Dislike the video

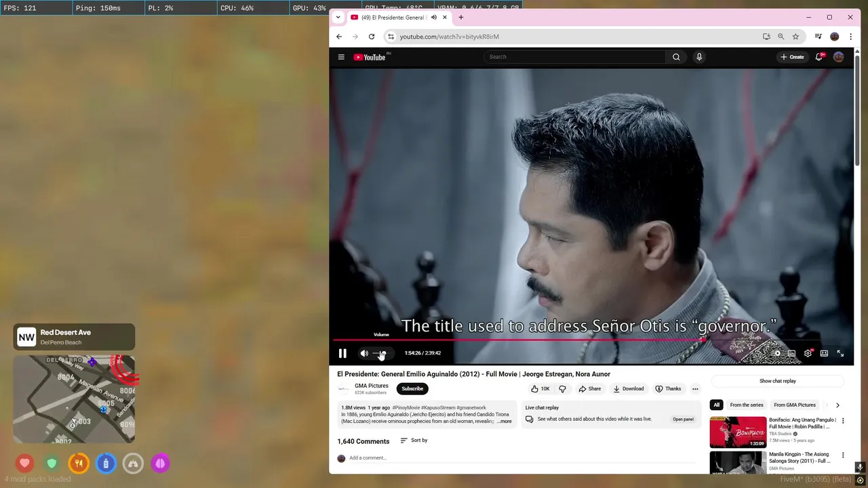click(x=562, y=389)
